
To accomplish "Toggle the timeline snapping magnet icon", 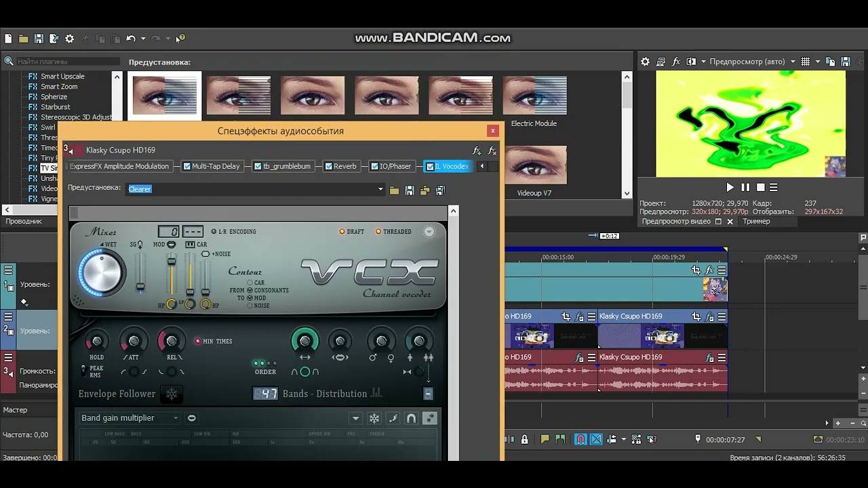I will click(580, 439).
